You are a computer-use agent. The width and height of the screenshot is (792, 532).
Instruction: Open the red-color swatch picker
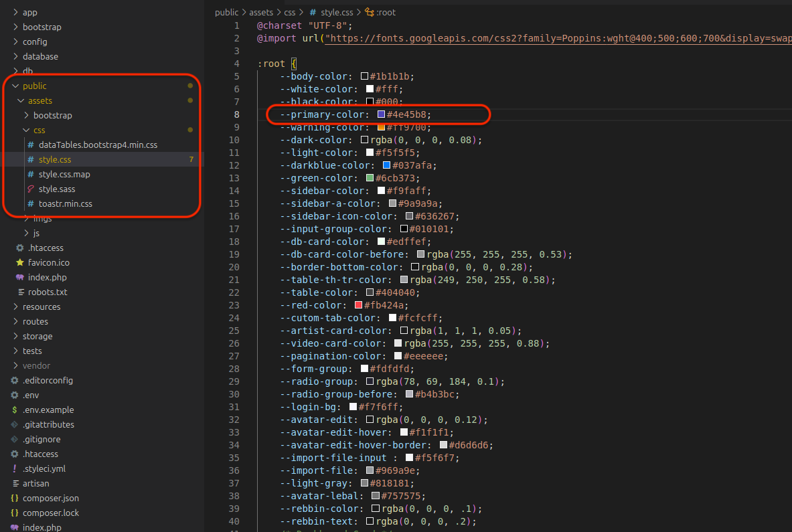coord(358,305)
